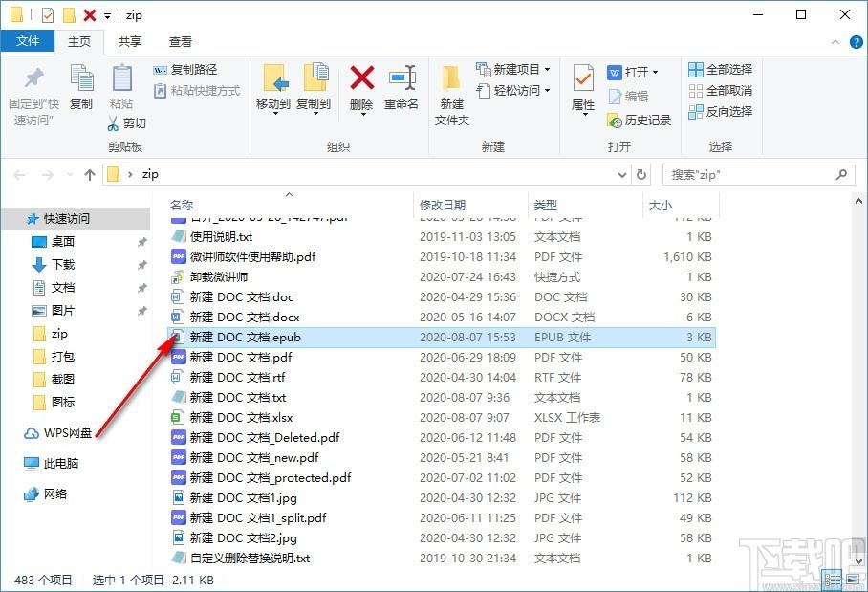Select the file 使用说明.txt

click(441, 237)
